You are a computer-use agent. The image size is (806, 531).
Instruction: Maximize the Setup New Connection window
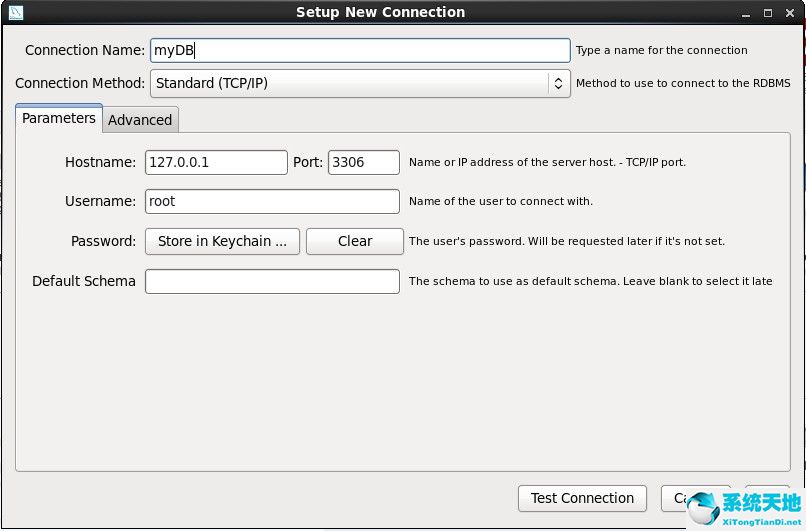pyautogui.click(x=768, y=13)
